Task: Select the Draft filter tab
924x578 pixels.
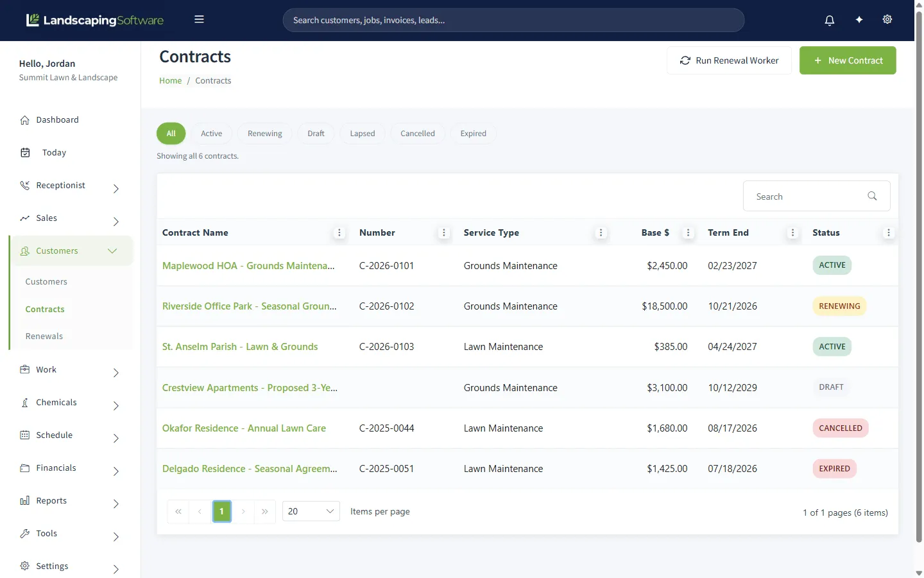Action: pyautogui.click(x=316, y=134)
